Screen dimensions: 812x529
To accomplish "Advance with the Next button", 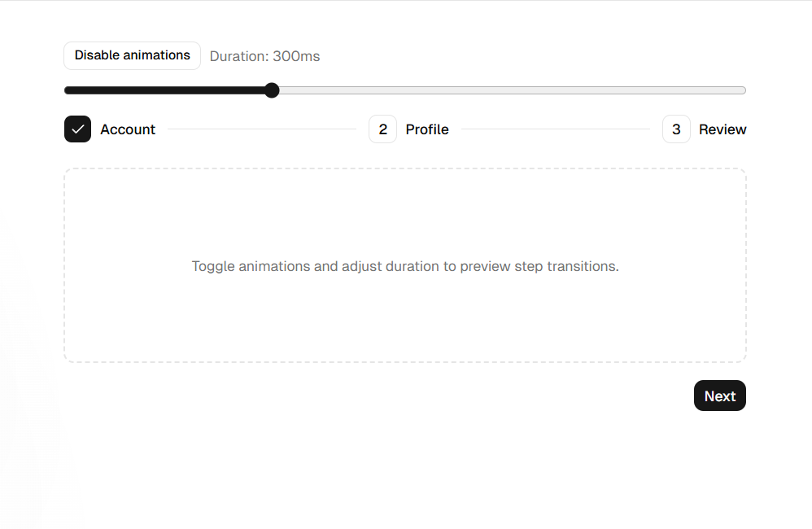I will coord(720,396).
